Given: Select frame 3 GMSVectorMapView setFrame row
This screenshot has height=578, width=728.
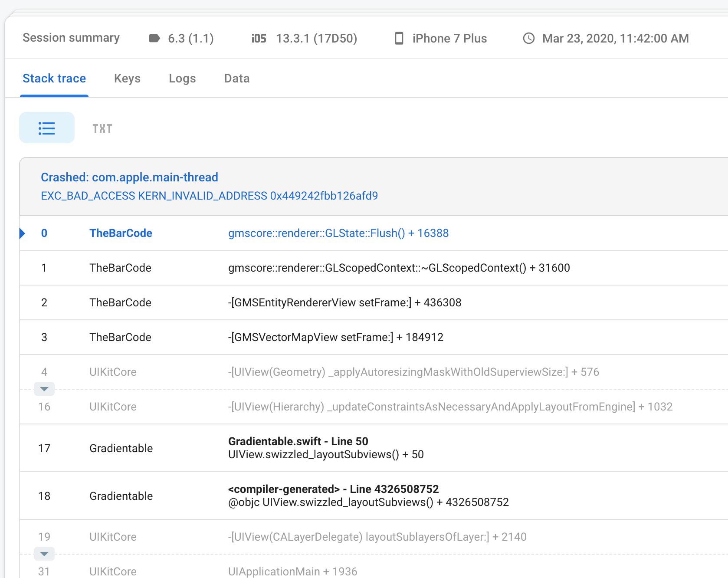Looking at the screenshot, I should coord(335,337).
